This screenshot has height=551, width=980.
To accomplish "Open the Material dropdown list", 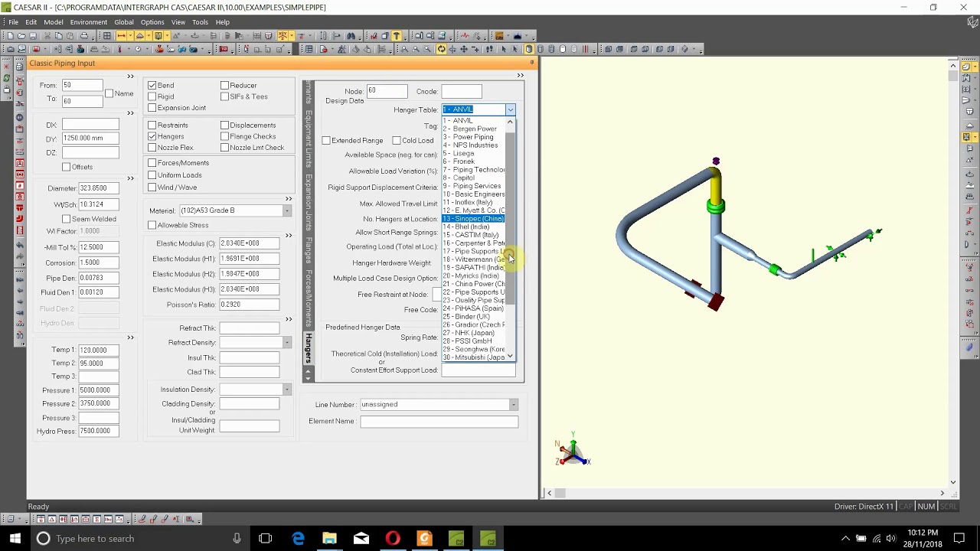I will (x=286, y=210).
